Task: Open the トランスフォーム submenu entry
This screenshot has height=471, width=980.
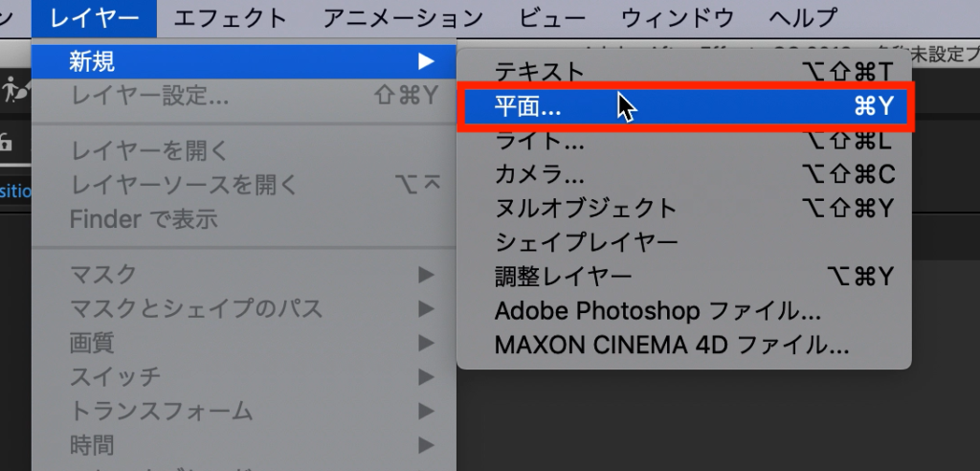Action: 244,411
